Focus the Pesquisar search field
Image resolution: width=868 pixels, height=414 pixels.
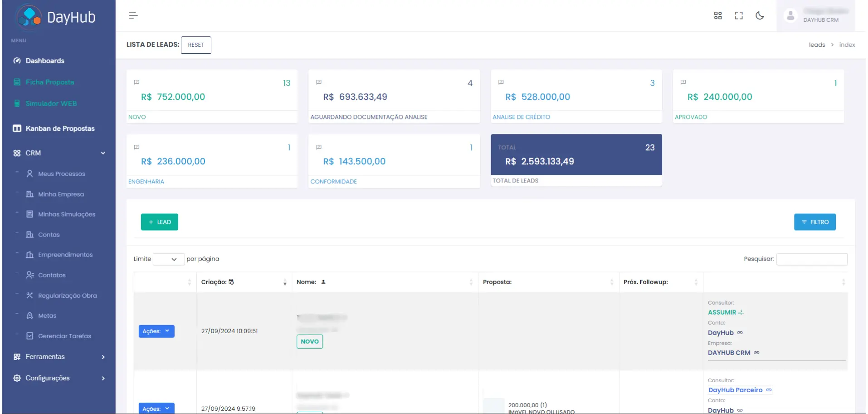pos(812,259)
